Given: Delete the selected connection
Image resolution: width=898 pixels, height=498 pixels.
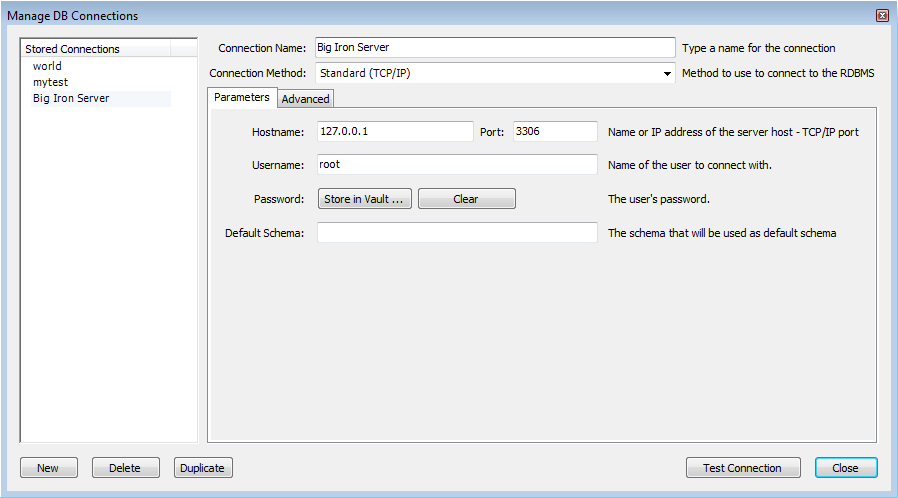Looking at the screenshot, I should click(x=125, y=468).
